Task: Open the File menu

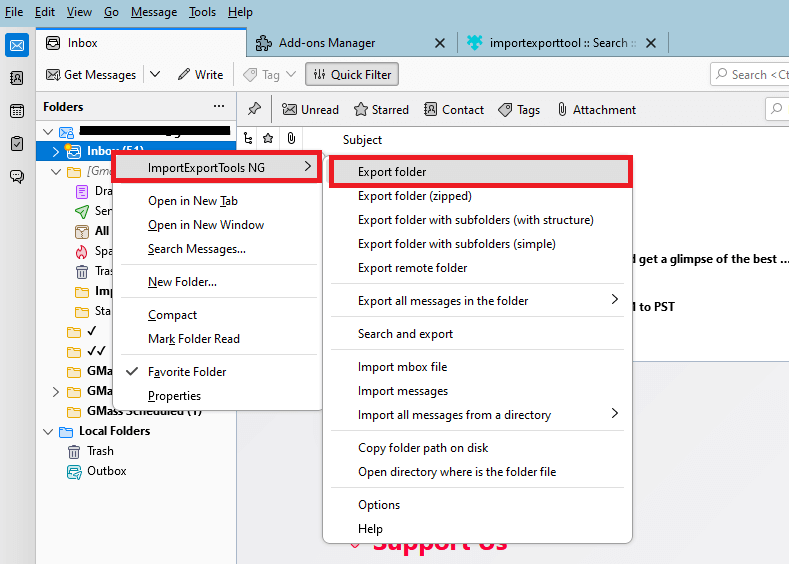Action: (14, 12)
